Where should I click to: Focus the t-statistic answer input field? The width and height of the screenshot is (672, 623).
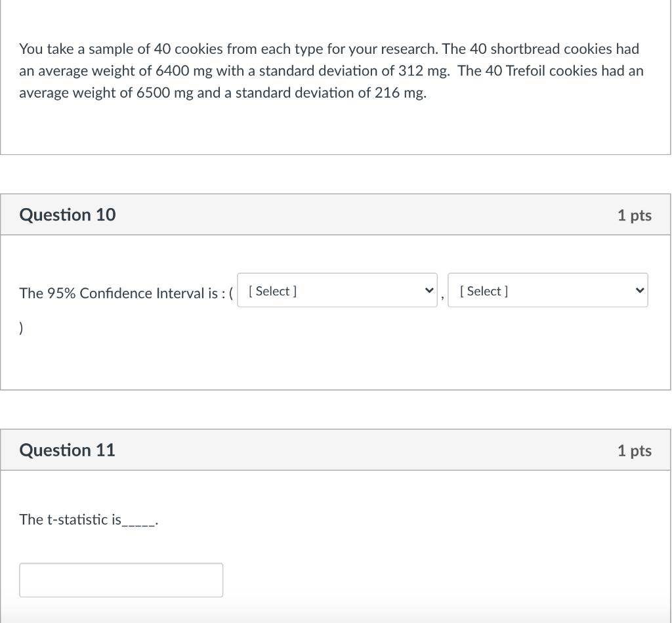pyautogui.click(x=121, y=580)
